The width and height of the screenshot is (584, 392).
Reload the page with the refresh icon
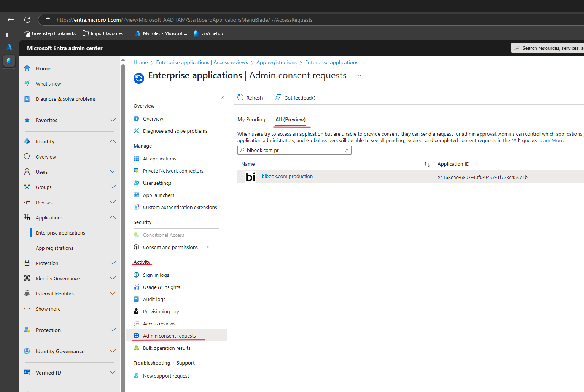pos(27,20)
